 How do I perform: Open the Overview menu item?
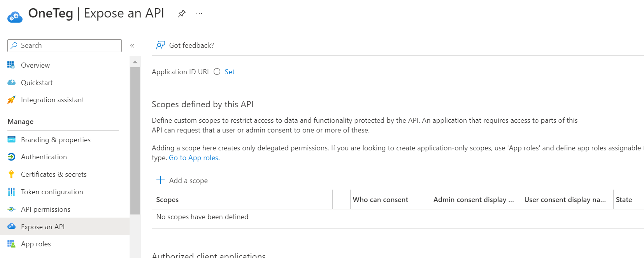pos(35,65)
